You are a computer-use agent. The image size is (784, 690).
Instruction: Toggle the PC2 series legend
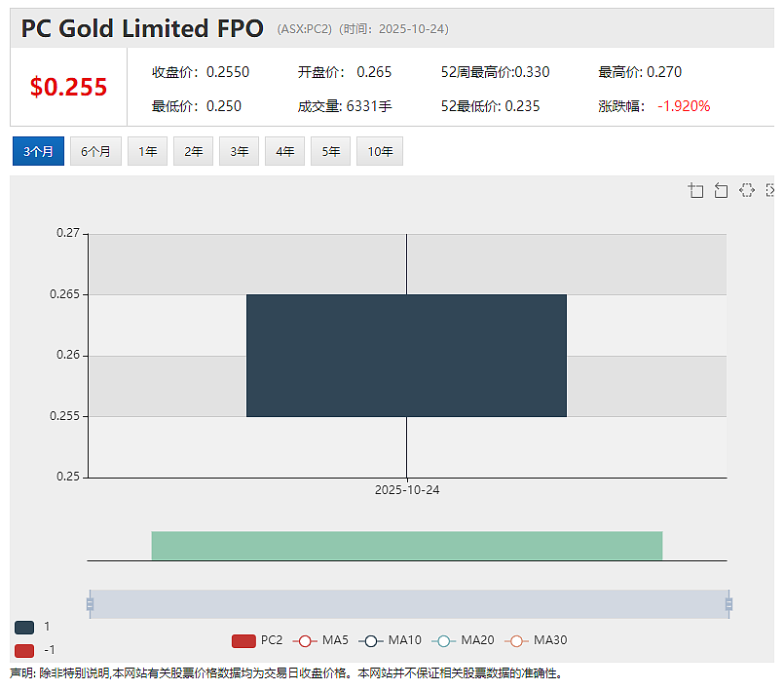click(x=257, y=640)
